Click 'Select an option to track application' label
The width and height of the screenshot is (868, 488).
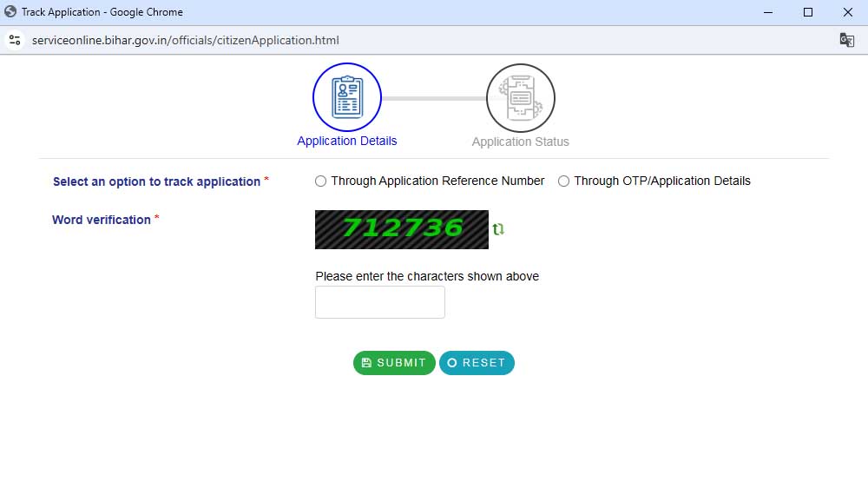[x=156, y=181]
